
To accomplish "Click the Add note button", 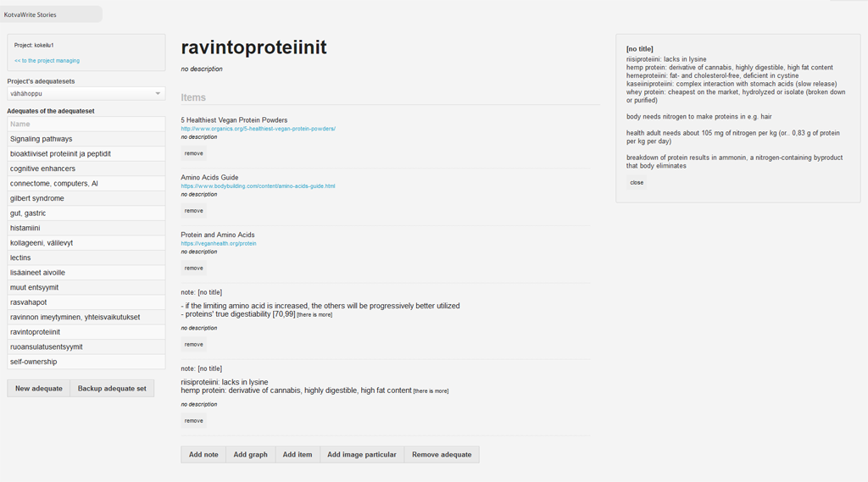I will coord(203,455).
